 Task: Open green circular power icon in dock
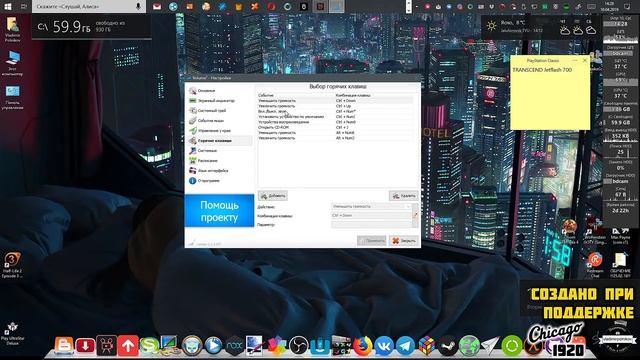tap(512, 346)
